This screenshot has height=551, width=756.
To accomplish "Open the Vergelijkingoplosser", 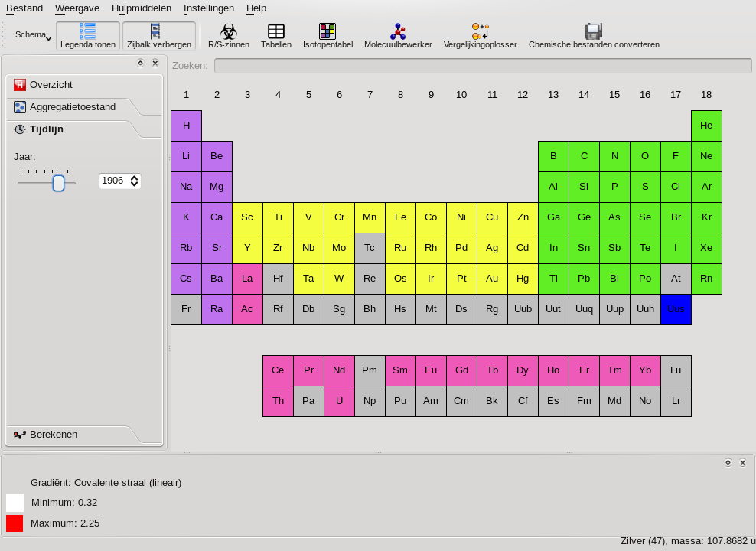I will coord(481,36).
